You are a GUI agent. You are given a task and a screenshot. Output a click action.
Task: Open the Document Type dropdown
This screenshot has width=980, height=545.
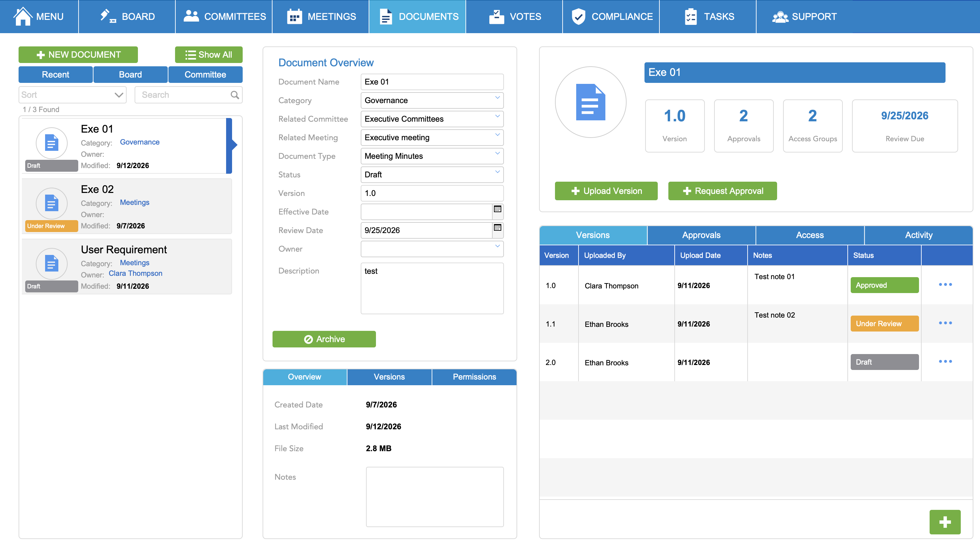coord(432,156)
